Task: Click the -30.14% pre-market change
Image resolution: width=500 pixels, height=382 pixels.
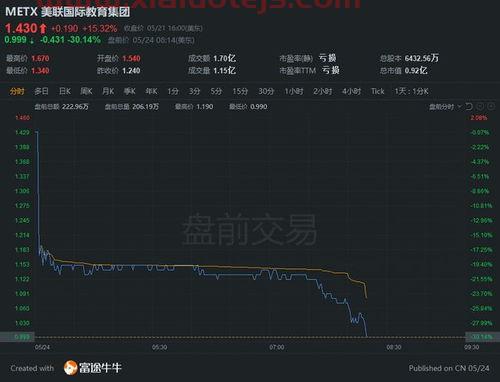Action: click(x=84, y=40)
